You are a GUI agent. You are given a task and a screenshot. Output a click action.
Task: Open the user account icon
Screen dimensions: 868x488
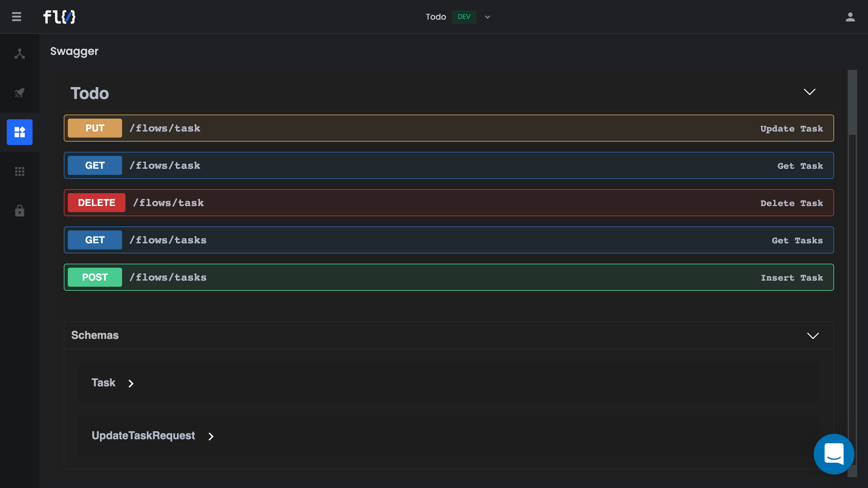850,17
